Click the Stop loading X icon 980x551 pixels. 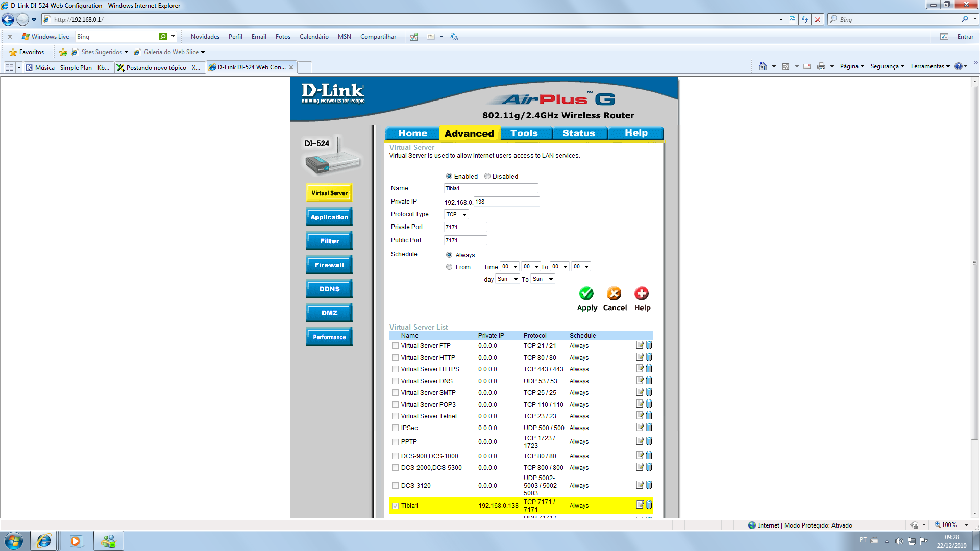pos(818,20)
